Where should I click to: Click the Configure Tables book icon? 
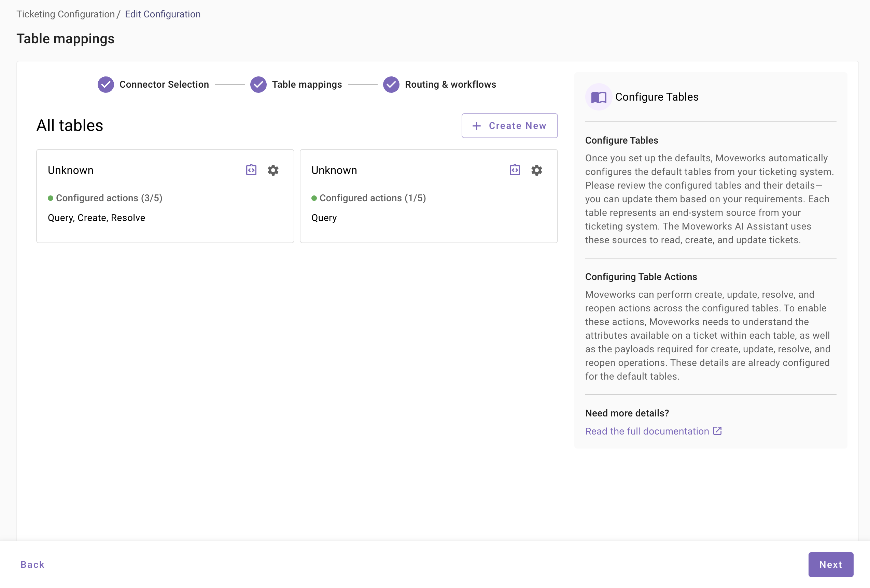pos(599,97)
